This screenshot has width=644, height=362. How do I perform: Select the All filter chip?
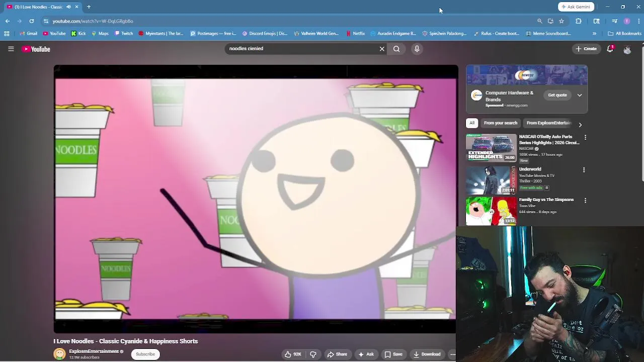coord(472,123)
